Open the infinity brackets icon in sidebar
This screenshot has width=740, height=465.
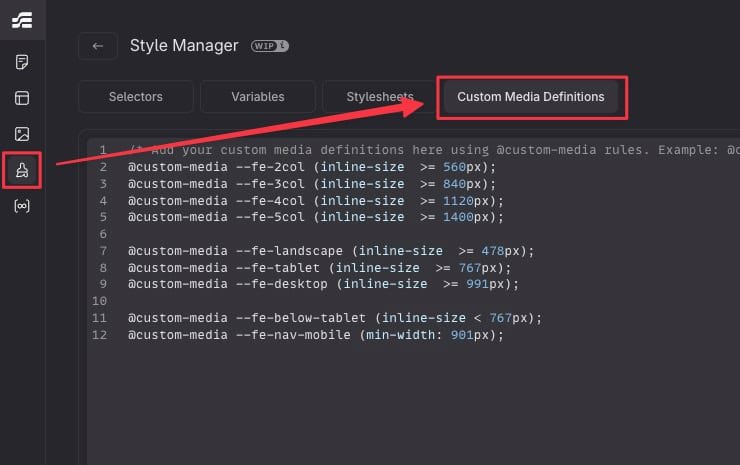pyautogui.click(x=22, y=206)
